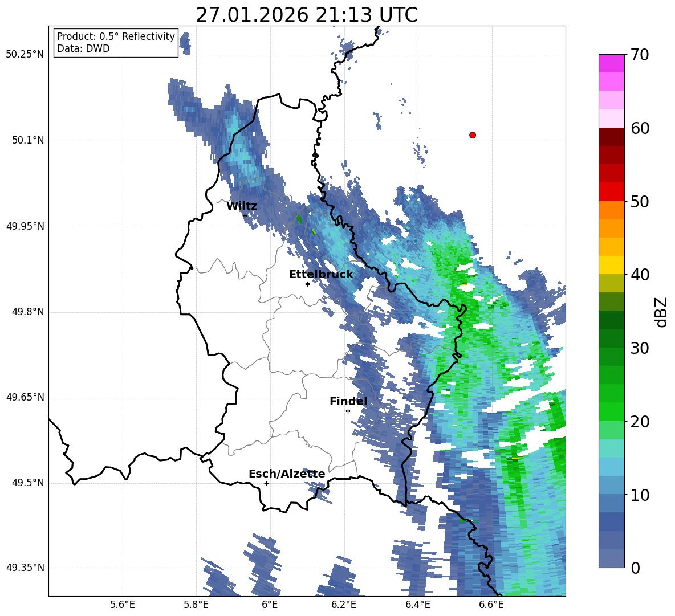Click the cross marker below Ettelbruck
Screen dimensions: 675x616
tap(307, 284)
